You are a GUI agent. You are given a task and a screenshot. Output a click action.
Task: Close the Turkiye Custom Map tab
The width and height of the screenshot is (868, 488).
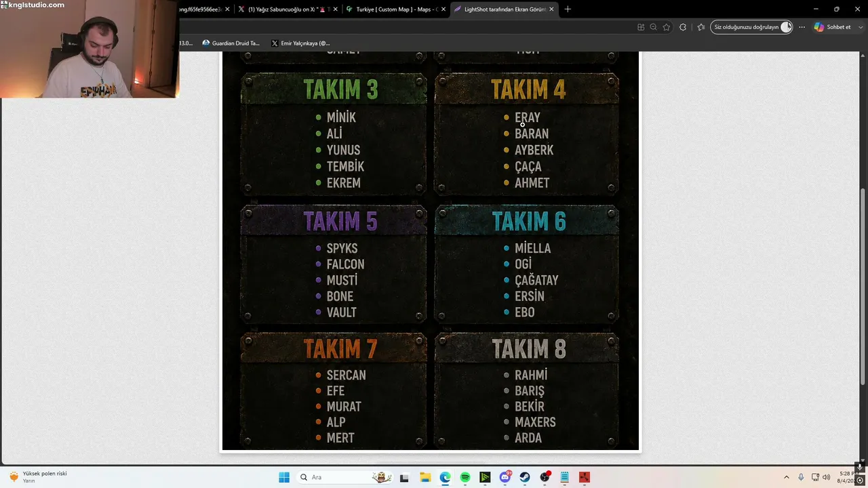coord(443,9)
